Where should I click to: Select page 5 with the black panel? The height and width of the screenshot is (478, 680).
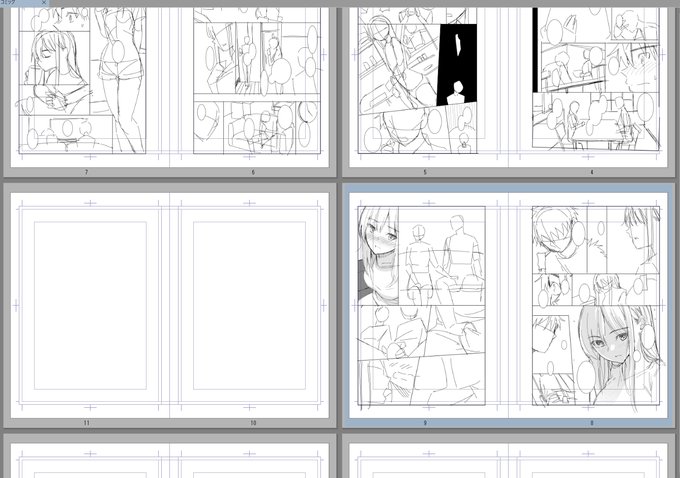(x=428, y=87)
